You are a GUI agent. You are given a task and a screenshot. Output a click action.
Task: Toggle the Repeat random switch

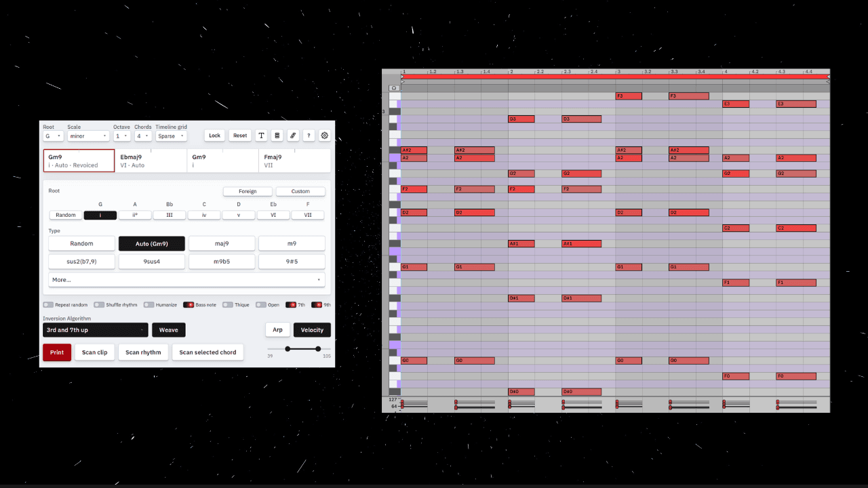48,305
